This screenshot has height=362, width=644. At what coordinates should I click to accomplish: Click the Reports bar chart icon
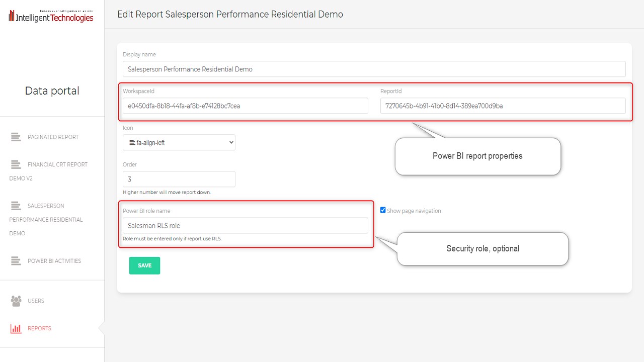16,328
